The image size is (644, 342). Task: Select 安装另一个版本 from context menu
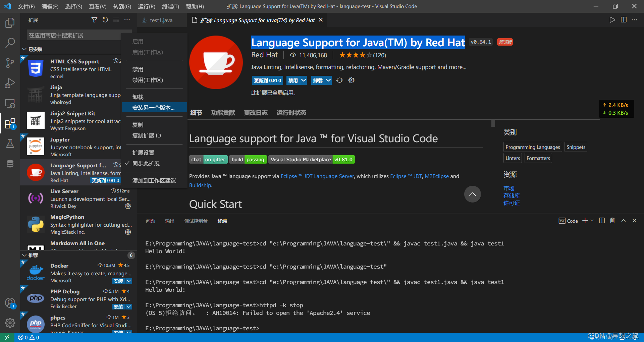coord(153,108)
